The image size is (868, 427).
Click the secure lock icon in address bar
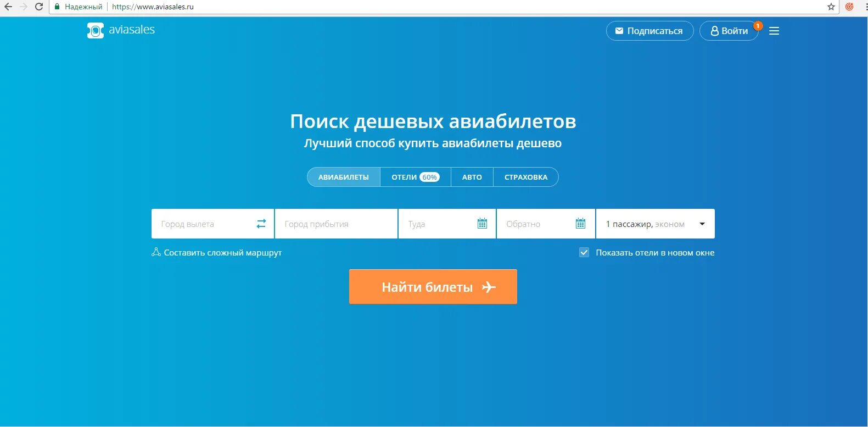coord(57,7)
